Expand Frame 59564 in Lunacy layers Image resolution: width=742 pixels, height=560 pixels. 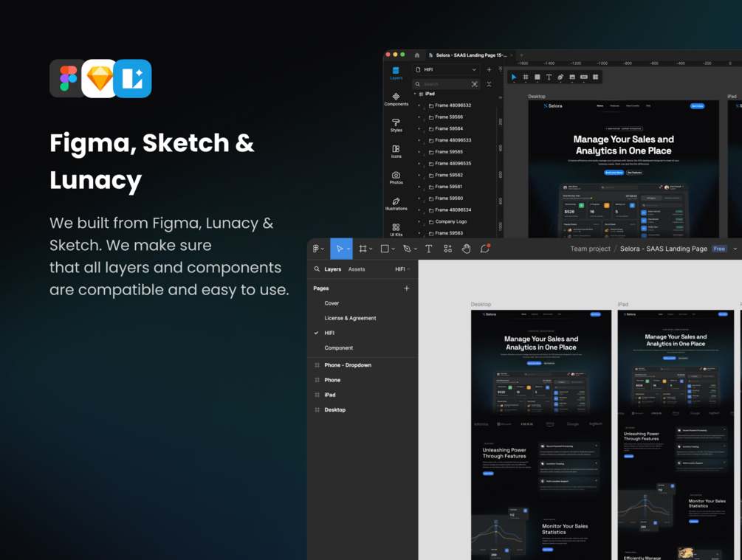[x=419, y=128]
